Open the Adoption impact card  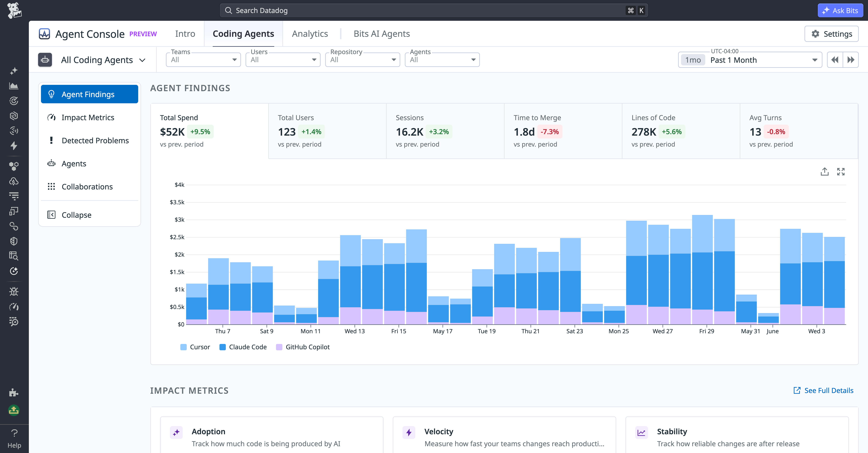coord(272,435)
